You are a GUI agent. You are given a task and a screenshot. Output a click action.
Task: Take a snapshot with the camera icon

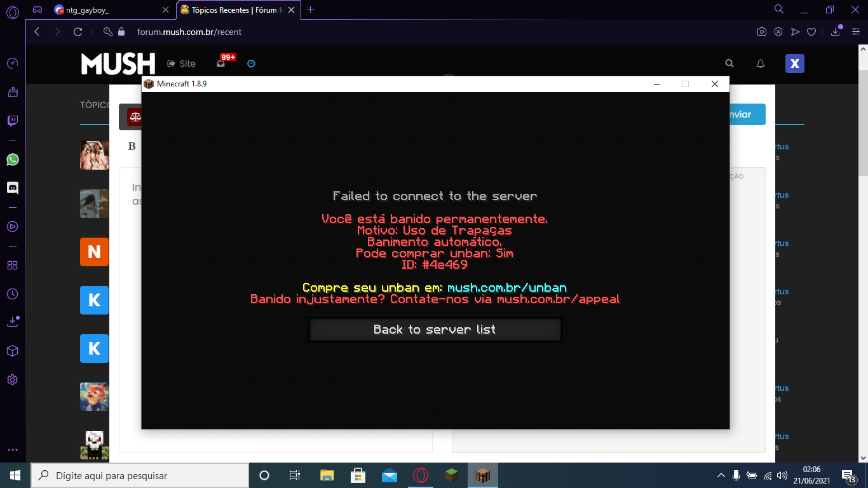(762, 32)
